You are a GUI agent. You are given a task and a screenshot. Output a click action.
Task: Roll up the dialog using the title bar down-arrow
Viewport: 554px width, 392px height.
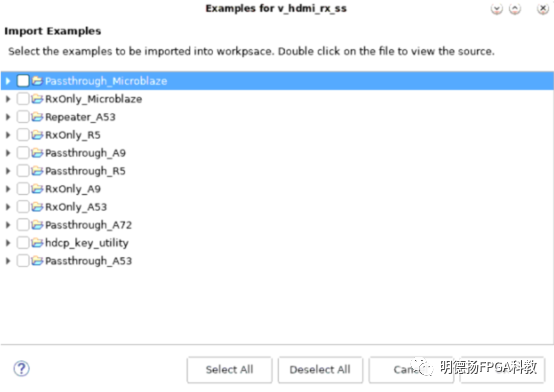497,8
